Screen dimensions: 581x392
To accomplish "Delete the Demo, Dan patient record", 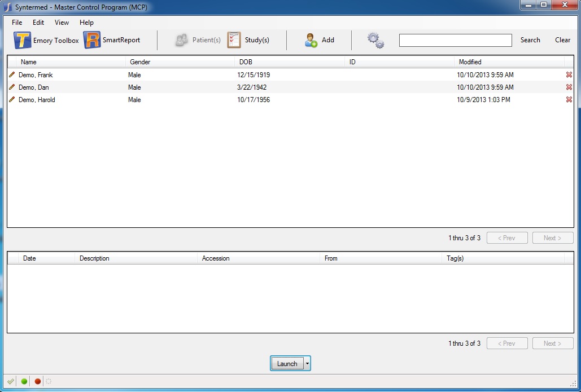I will click(x=569, y=87).
